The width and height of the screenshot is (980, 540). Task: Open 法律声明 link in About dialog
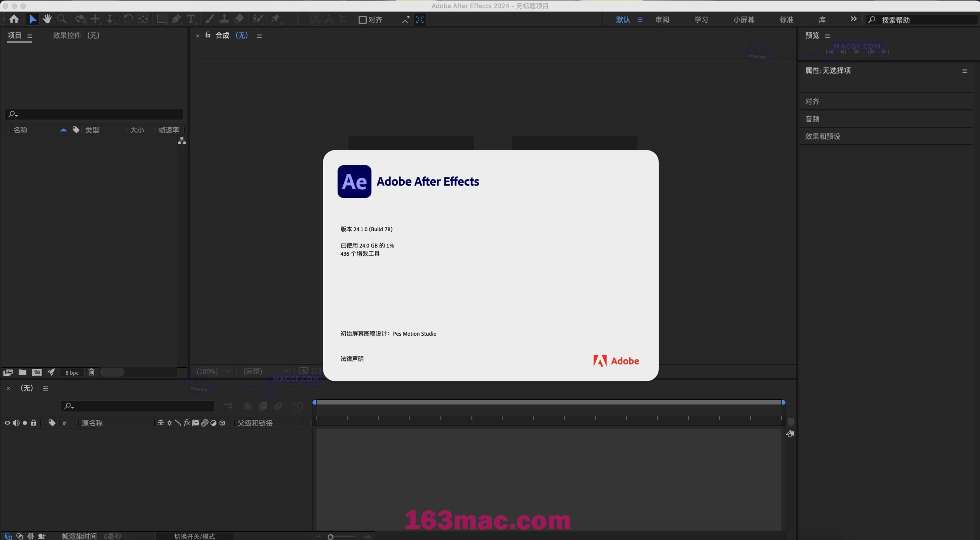[x=352, y=359]
